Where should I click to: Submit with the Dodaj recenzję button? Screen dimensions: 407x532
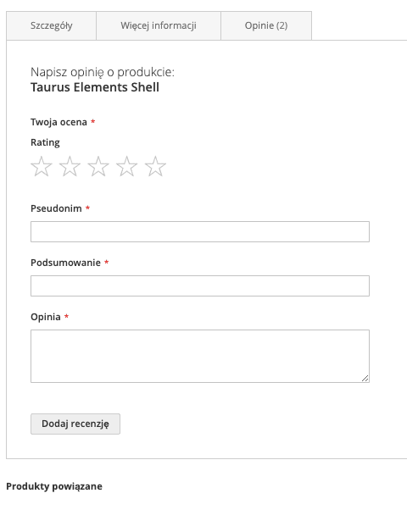coord(75,424)
